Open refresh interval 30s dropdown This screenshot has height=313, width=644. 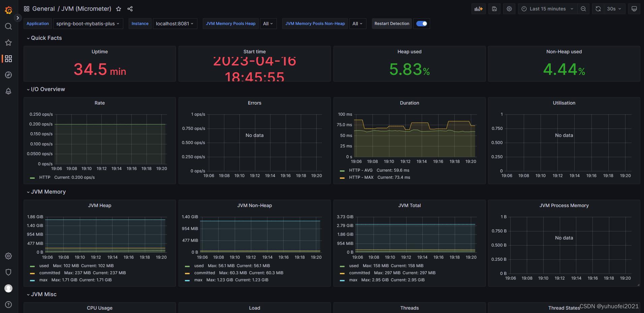click(614, 9)
